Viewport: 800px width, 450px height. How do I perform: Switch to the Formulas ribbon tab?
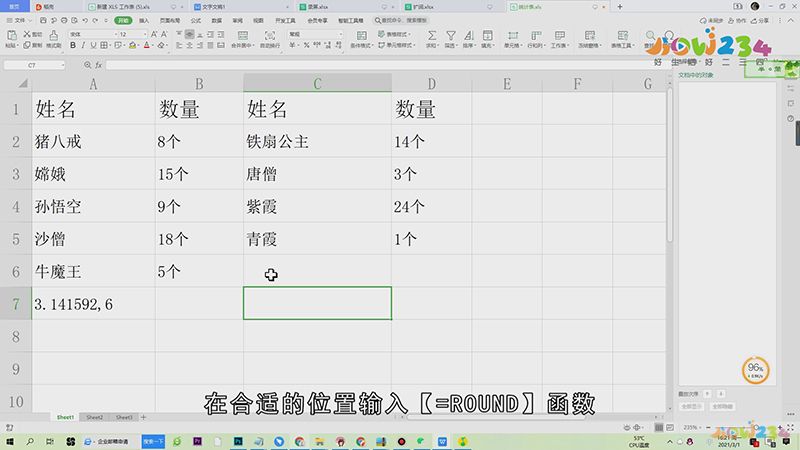[195, 20]
